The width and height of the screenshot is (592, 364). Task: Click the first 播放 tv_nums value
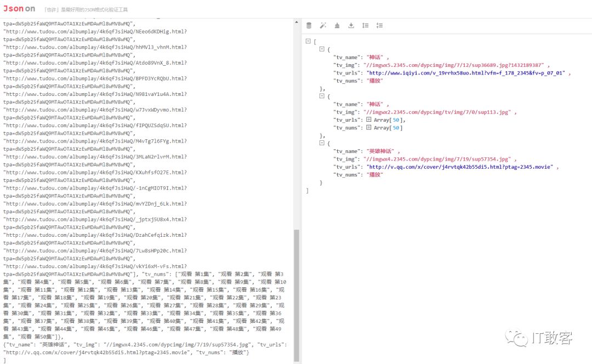click(x=375, y=81)
